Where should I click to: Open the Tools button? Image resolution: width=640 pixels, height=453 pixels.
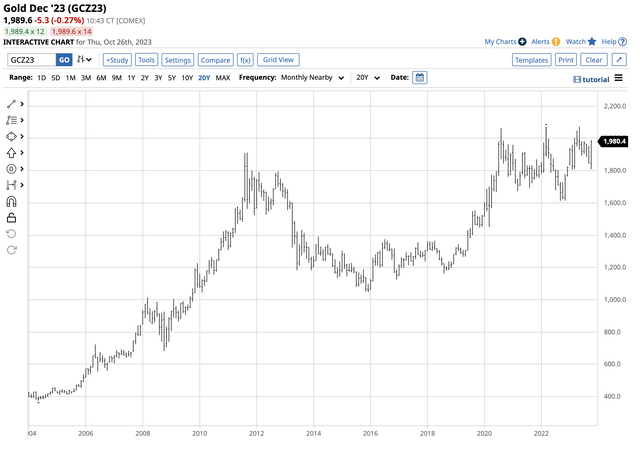click(x=146, y=60)
